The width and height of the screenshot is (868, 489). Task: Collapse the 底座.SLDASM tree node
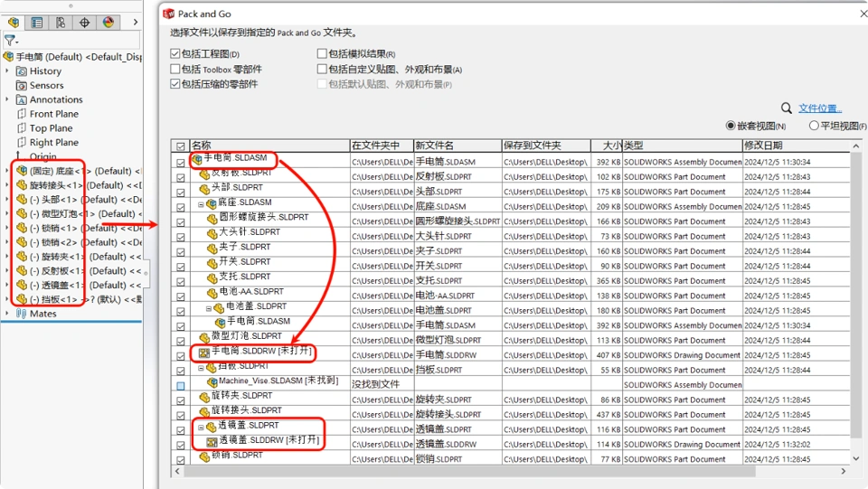tap(201, 204)
